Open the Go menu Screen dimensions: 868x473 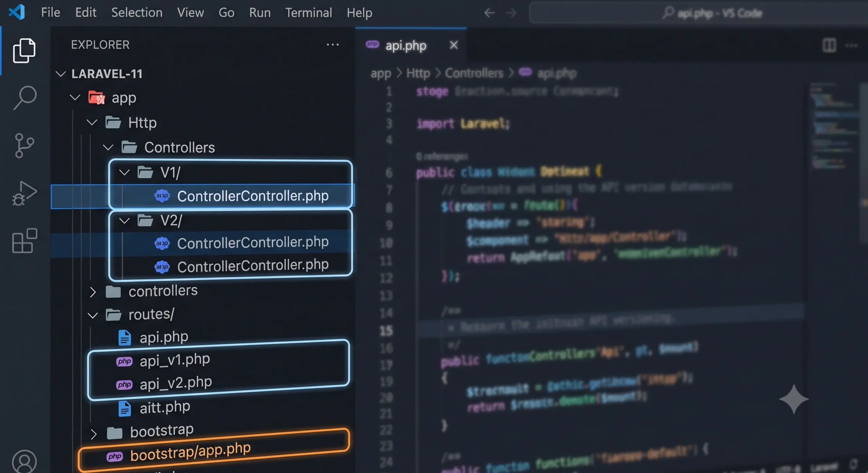coord(226,13)
